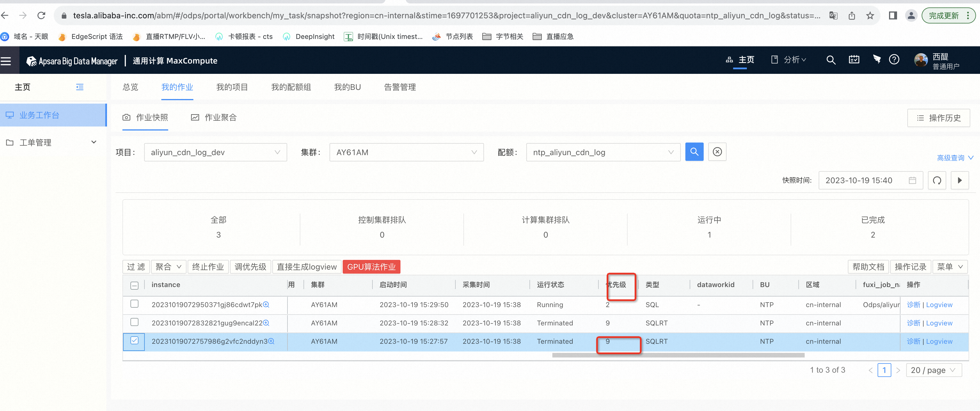Reload the page with refresh icon

[41, 16]
